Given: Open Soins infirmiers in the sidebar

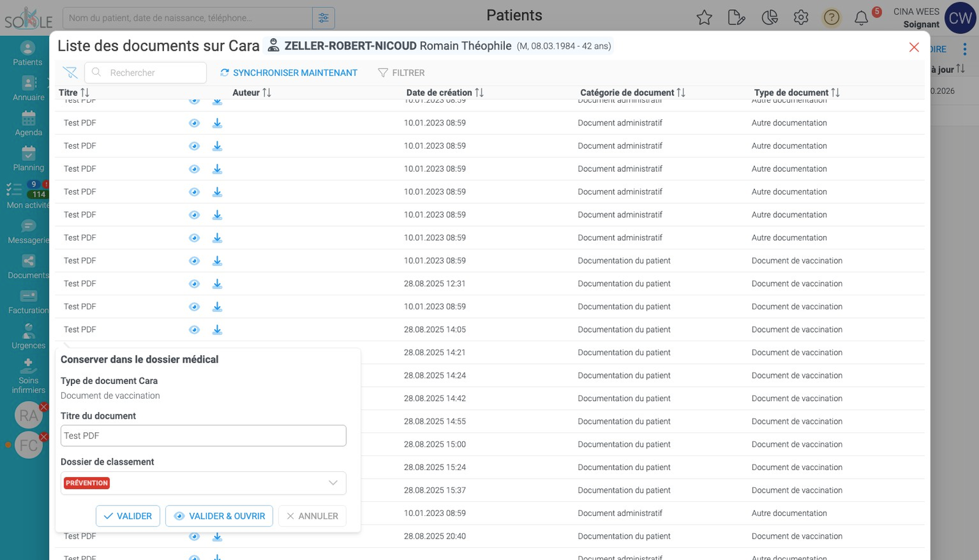Looking at the screenshot, I should (x=28, y=376).
